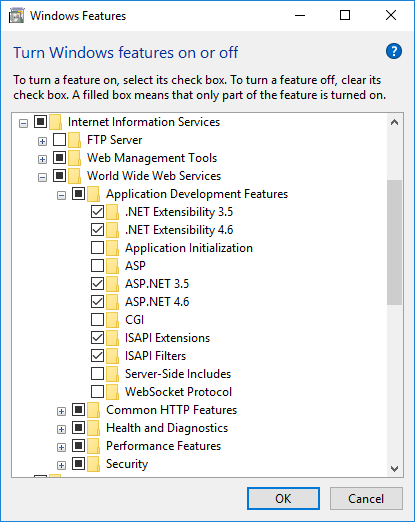The height and width of the screenshot is (522, 415).
Task: Select the ISAPI Filters folder icon
Action: (113, 356)
